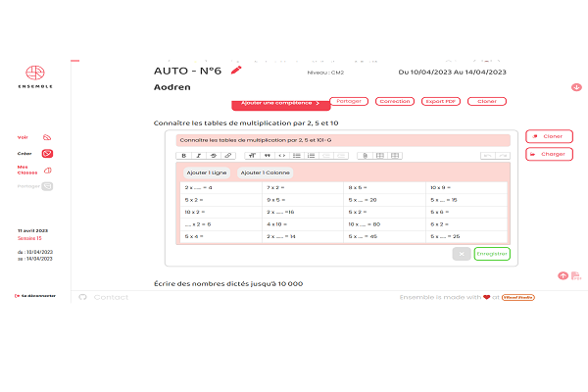Image resolution: width=588 pixels, height=392 pixels.
Task: Click the Cloner button next to Export PDF
Action: (487, 101)
